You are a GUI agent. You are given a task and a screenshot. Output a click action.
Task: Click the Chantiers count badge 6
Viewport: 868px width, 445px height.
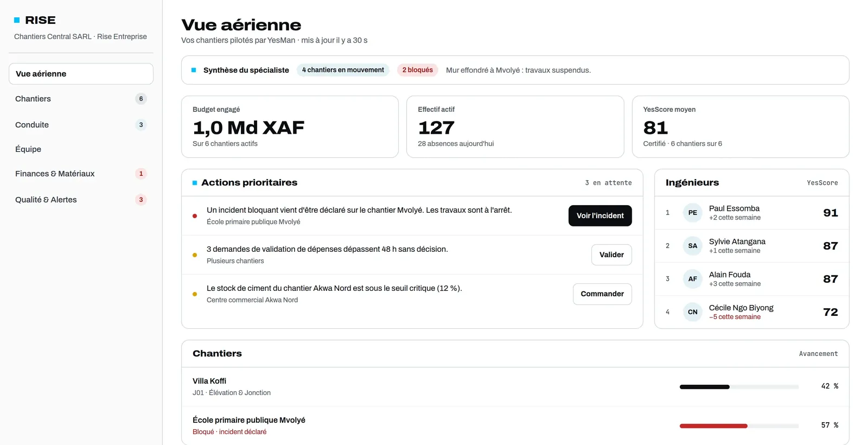coord(141,99)
